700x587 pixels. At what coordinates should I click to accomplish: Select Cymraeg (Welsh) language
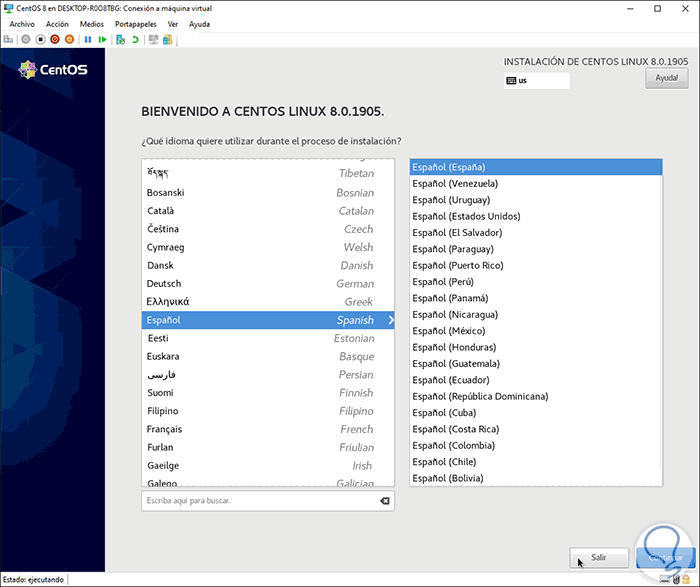pos(268,247)
